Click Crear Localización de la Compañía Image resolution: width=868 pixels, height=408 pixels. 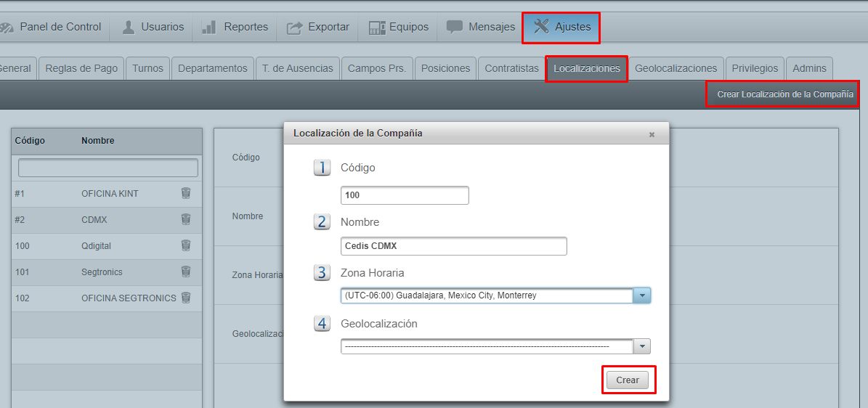[x=782, y=94]
